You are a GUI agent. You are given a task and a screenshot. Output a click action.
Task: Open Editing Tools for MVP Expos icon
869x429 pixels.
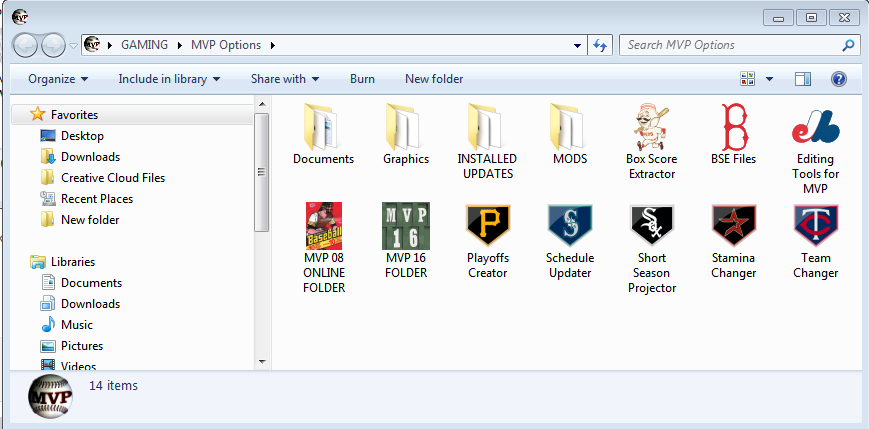pyautogui.click(x=816, y=127)
